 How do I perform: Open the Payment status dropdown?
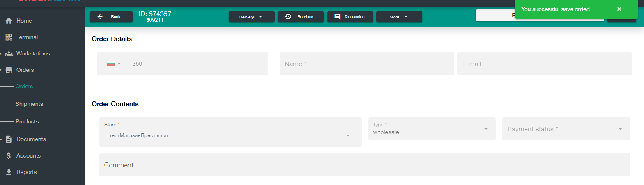point(620,129)
